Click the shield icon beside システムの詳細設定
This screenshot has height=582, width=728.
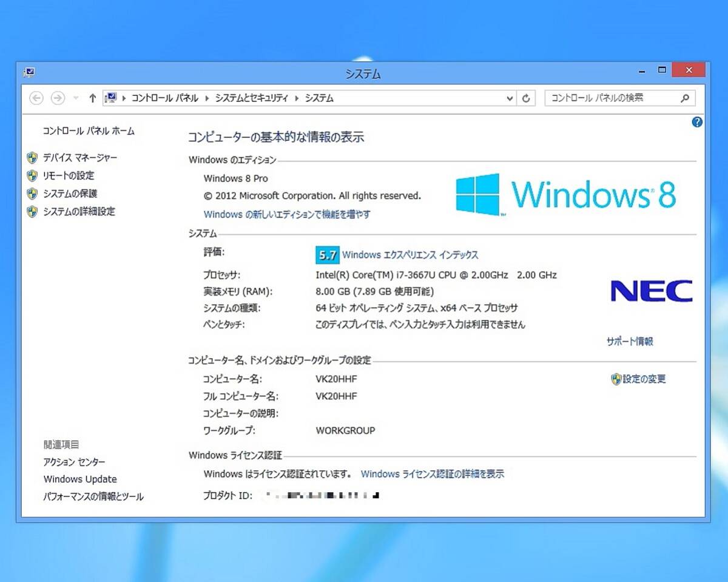click(32, 211)
